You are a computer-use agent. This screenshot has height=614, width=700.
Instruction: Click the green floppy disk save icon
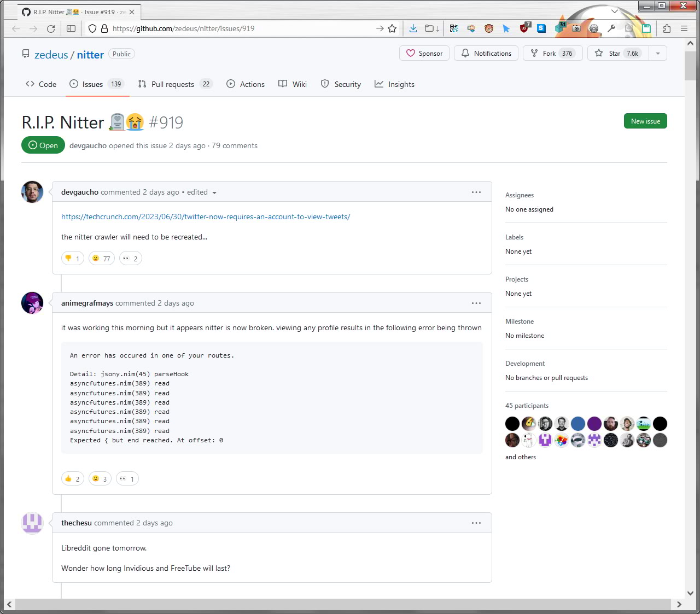coord(646,28)
